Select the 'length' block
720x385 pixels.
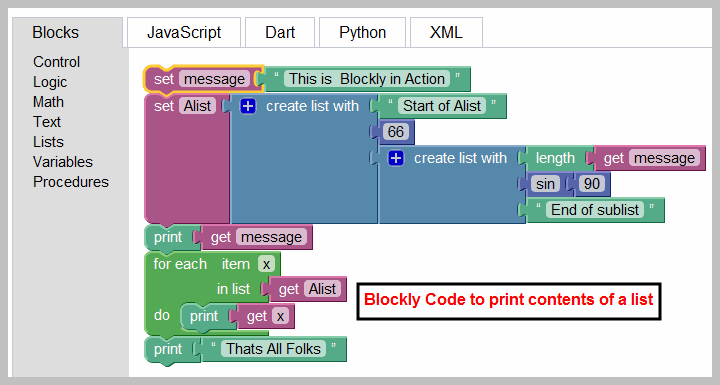(x=555, y=159)
